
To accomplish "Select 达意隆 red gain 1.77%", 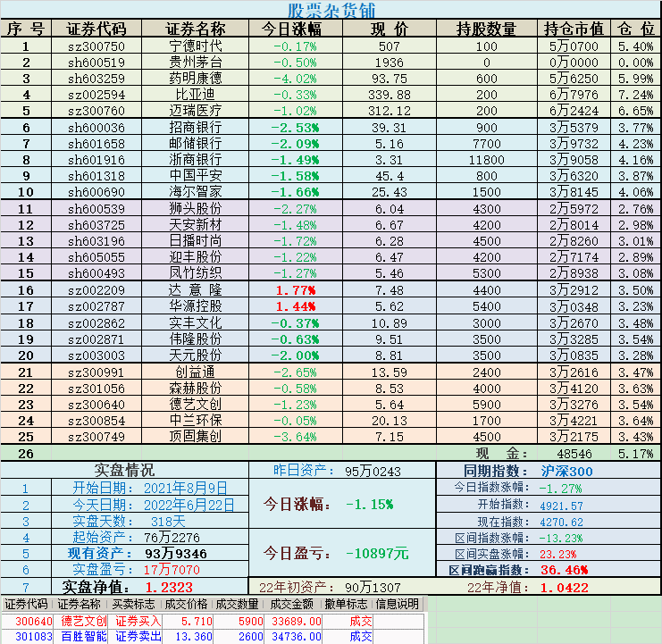I will (x=296, y=290).
